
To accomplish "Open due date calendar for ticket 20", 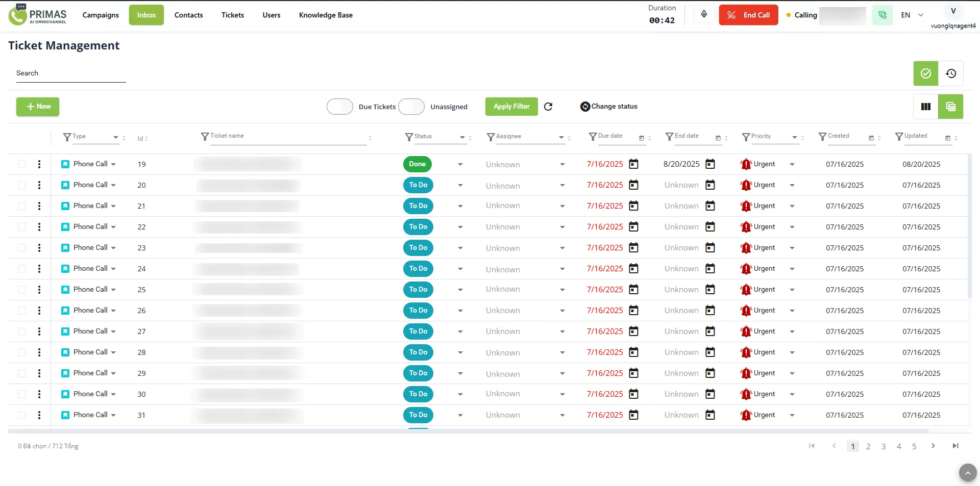I will click(633, 185).
